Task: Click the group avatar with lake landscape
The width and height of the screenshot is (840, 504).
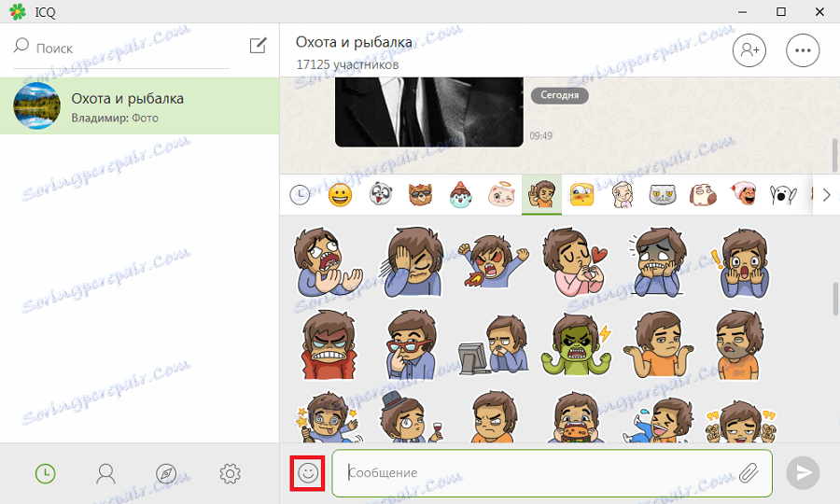Action: click(x=37, y=105)
